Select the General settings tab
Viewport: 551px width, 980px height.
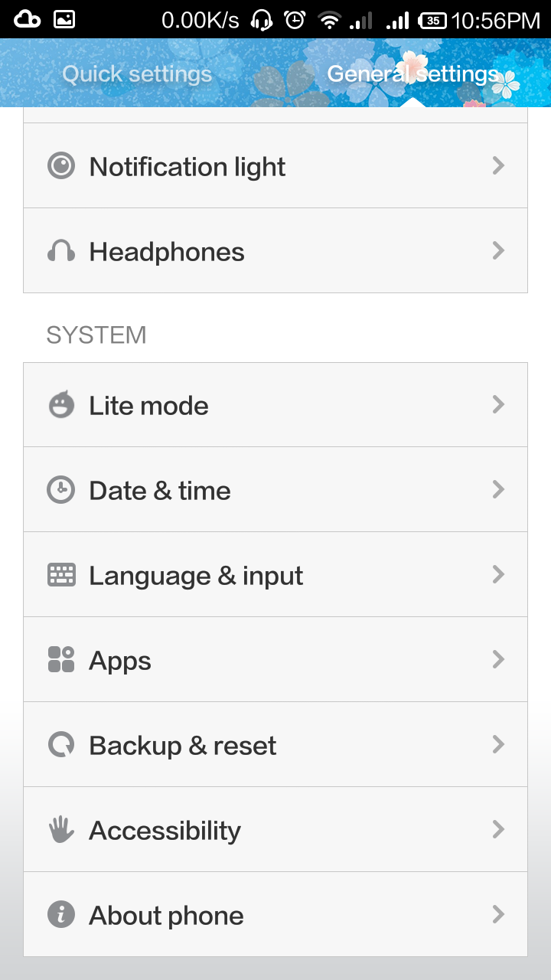[x=412, y=74]
